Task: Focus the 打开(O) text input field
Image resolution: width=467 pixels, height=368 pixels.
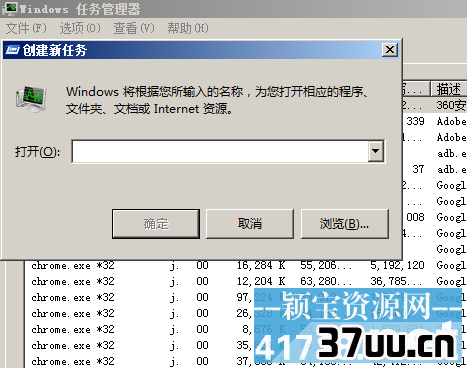Action: pos(220,151)
